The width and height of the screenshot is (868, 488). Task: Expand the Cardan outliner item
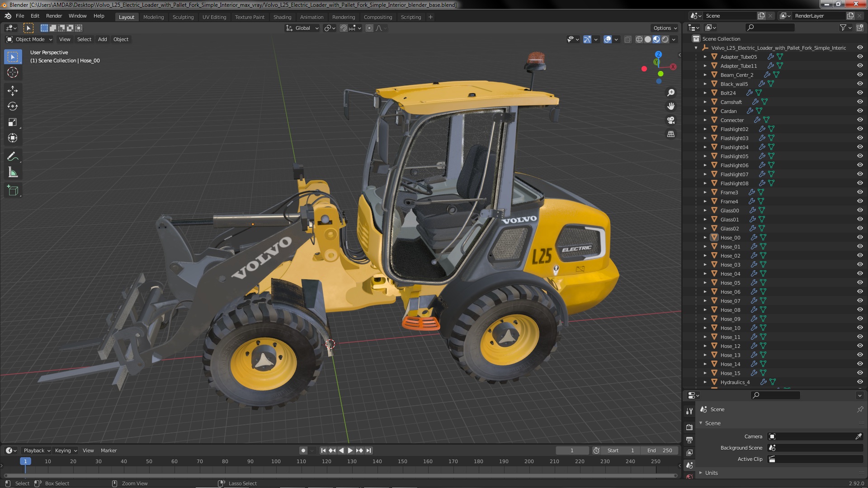[705, 111]
